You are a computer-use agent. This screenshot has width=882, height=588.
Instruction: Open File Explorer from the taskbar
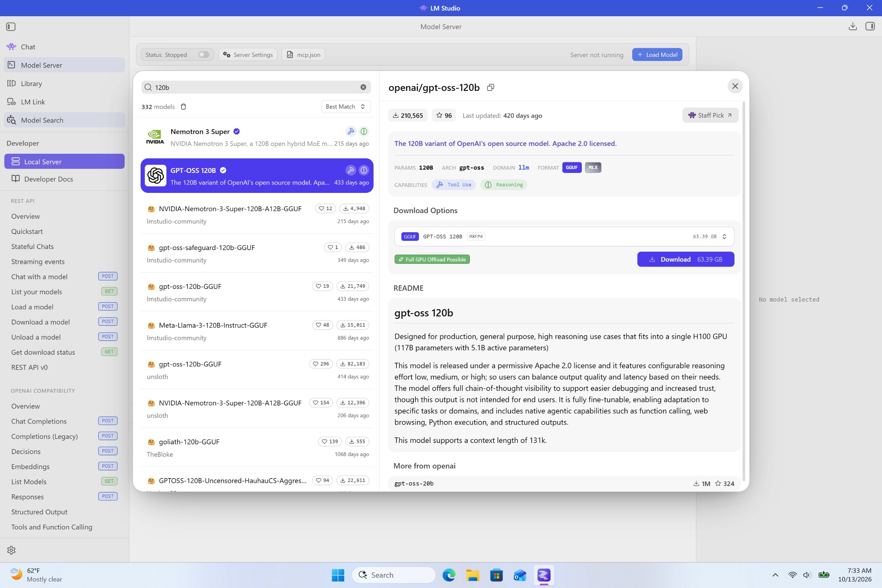click(x=472, y=575)
